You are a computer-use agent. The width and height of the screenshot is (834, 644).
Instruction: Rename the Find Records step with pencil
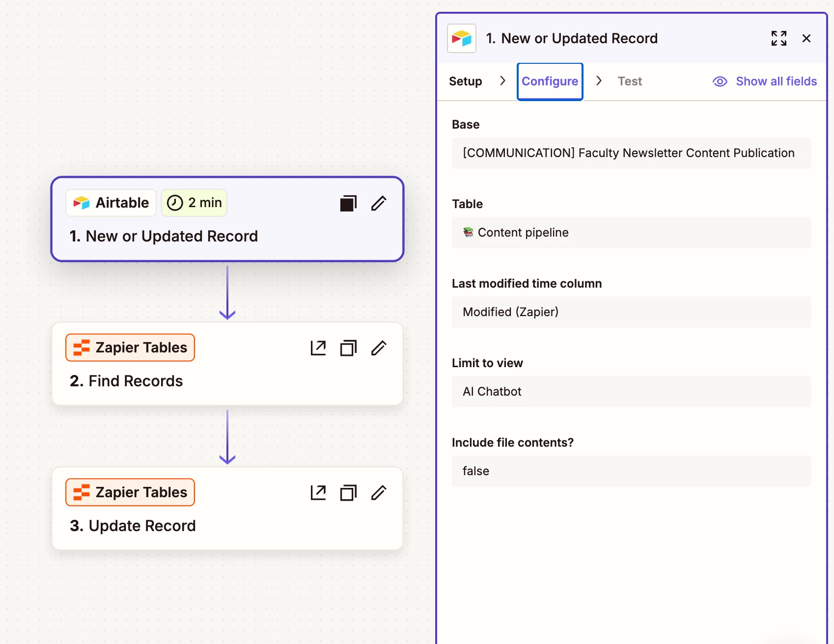[x=379, y=348]
